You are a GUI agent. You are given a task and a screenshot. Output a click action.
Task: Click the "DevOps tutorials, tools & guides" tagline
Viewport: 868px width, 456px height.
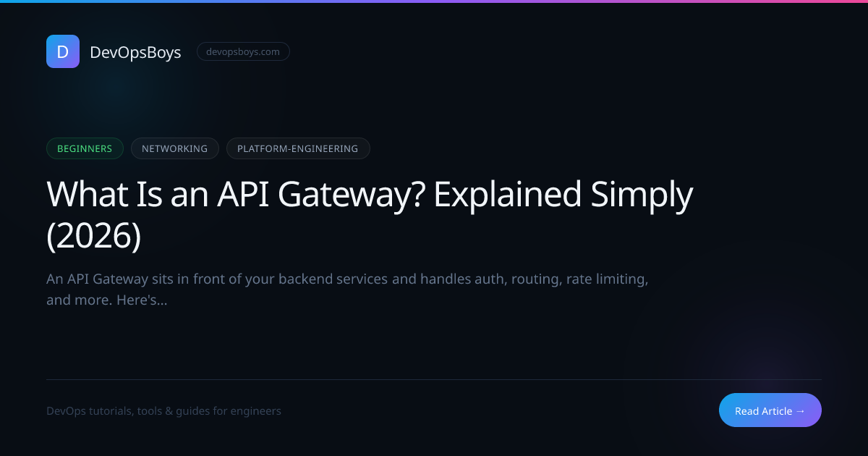pos(163,411)
